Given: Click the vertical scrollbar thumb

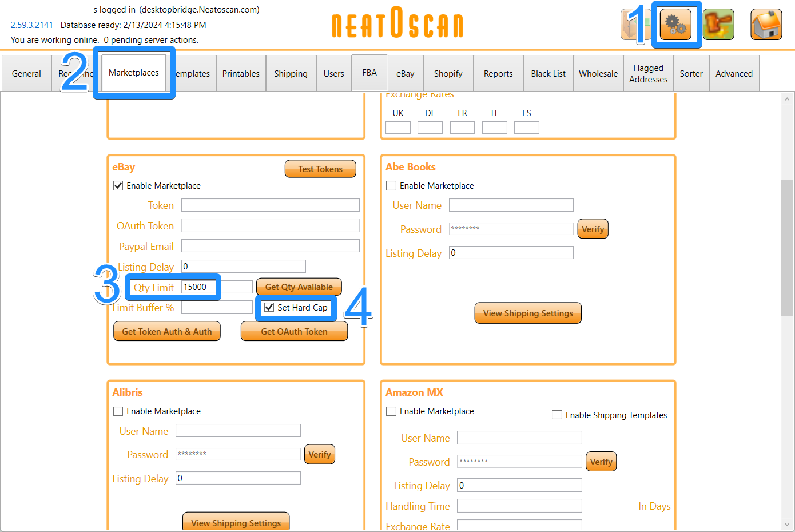Looking at the screenshot, I should click(x=787, y=247).
